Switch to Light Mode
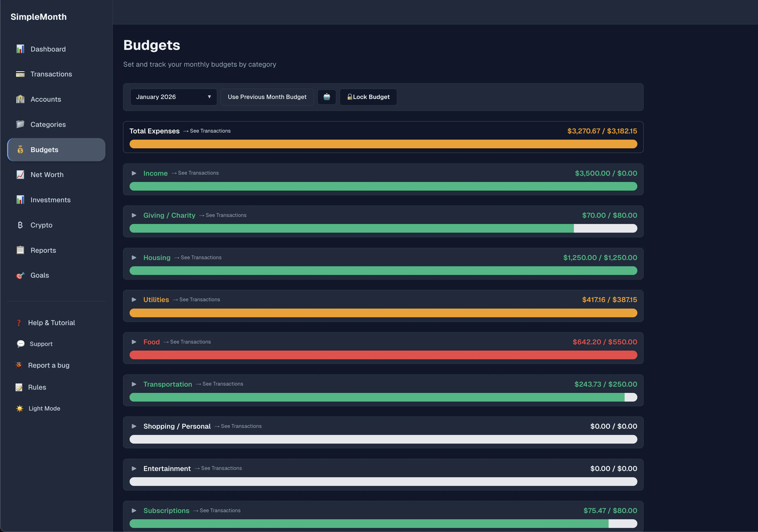 pyautogui.click(x=44, y=408)
